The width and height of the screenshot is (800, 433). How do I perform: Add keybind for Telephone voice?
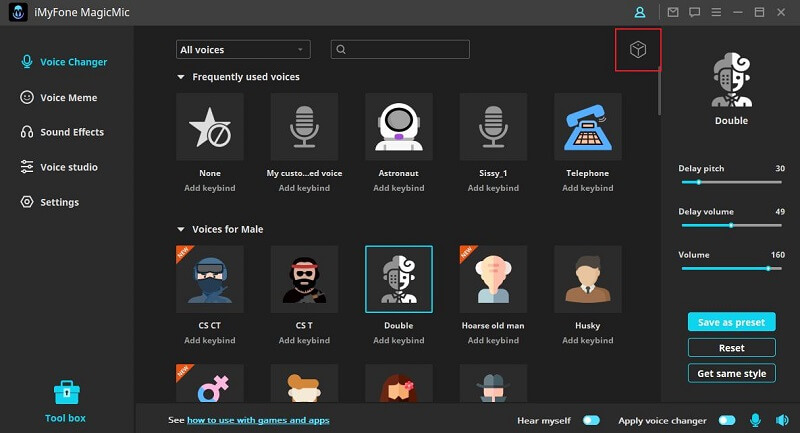point(588,188)
